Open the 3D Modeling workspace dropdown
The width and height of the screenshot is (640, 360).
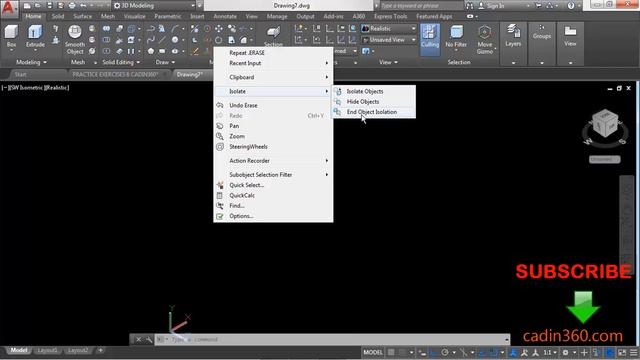click(154, 6)
